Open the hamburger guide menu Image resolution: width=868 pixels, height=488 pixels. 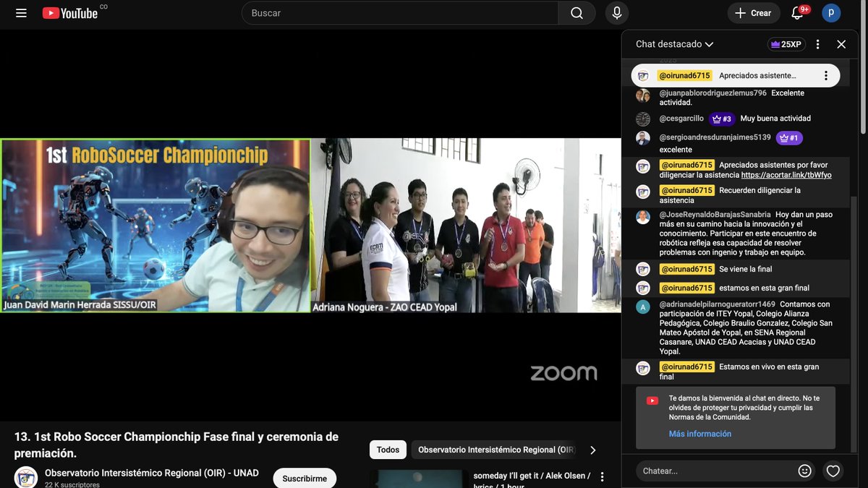click(x=21, y=13)
